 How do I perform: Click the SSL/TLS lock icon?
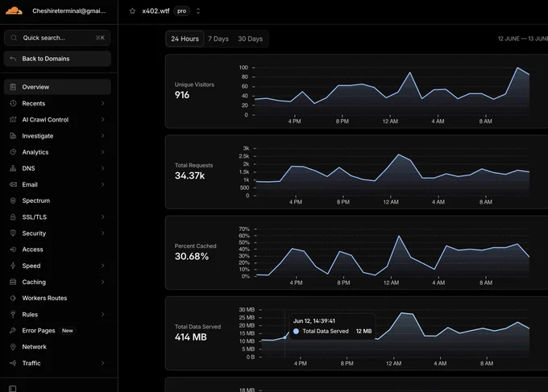pos(13,217)
